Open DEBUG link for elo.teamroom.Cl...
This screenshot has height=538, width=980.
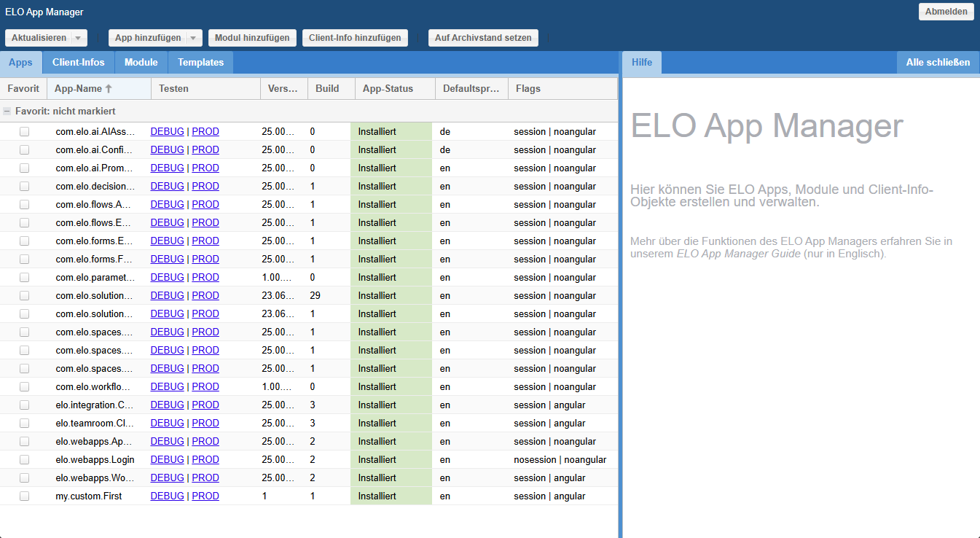[x=167, y=424]
